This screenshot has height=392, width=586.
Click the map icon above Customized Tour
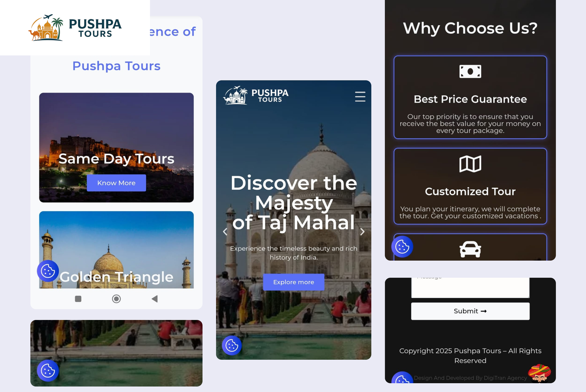[470, 164]
